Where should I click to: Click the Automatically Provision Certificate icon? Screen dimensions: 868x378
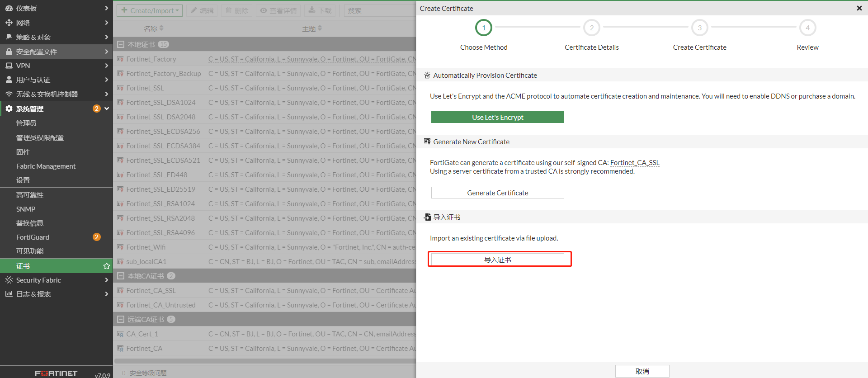coord(427,75)
